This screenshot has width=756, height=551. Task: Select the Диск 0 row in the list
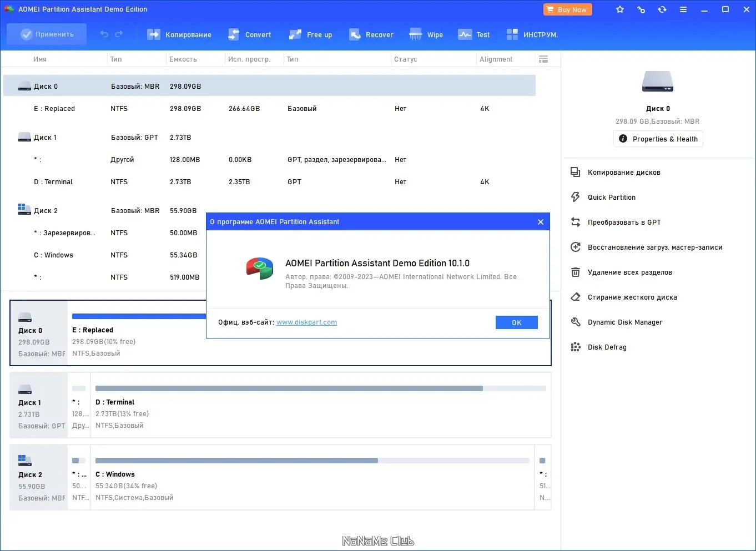pos(269,86)
